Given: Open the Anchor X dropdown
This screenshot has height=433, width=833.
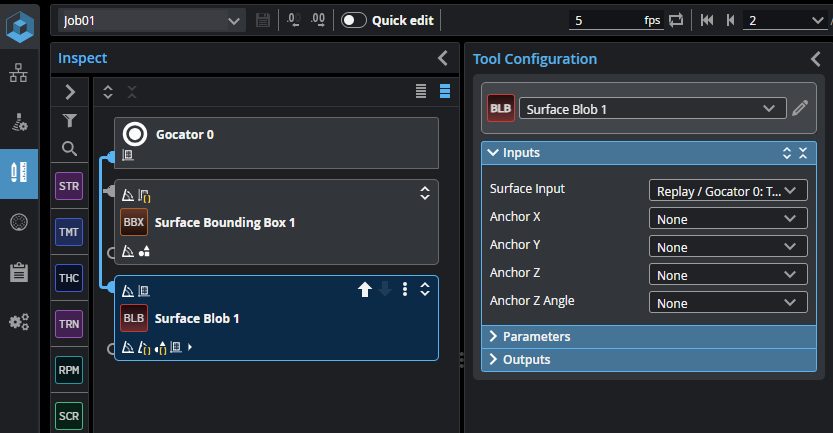Looking at the screenshot, I should 727,219.
